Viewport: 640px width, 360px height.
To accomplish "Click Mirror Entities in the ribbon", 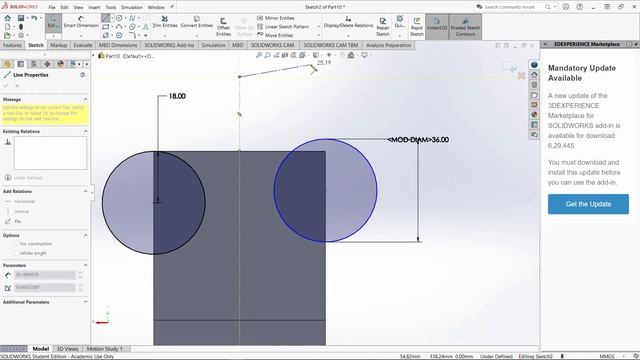I will point(276,18).
